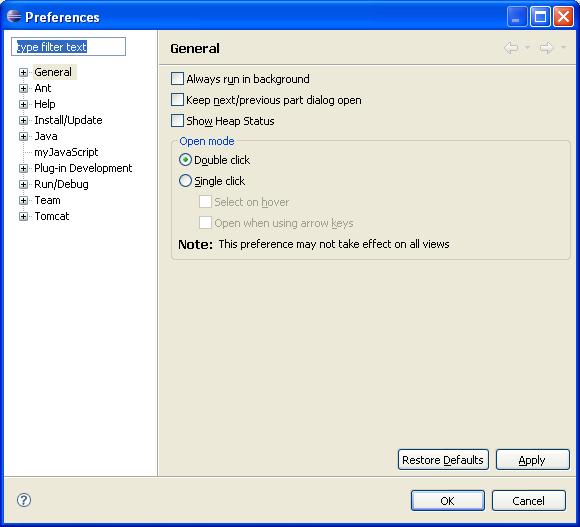Click the type filter text field
580x527 pixels.
click(68, 47)
